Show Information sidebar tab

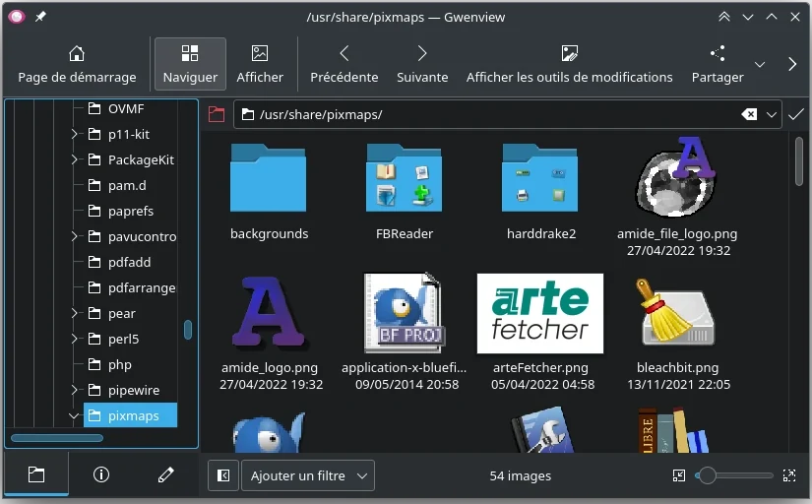[x=101, y=474]
